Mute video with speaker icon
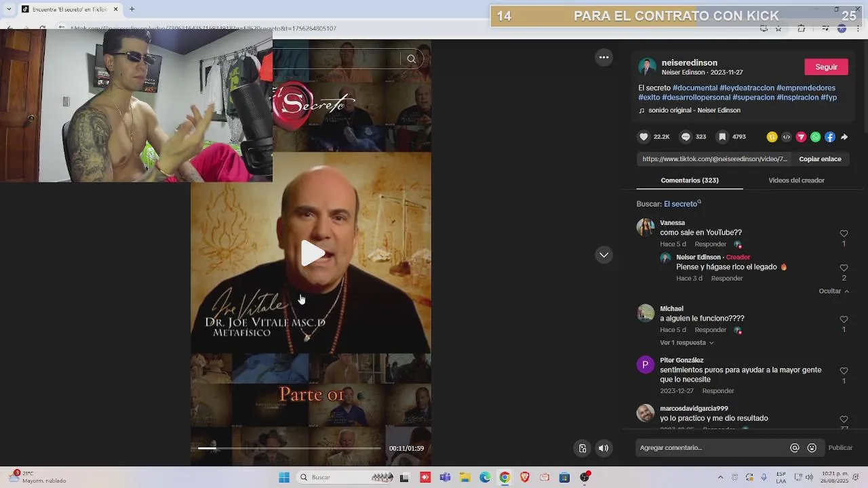The width and height of the screenshot is (868, 488). (x=604, y=448)
